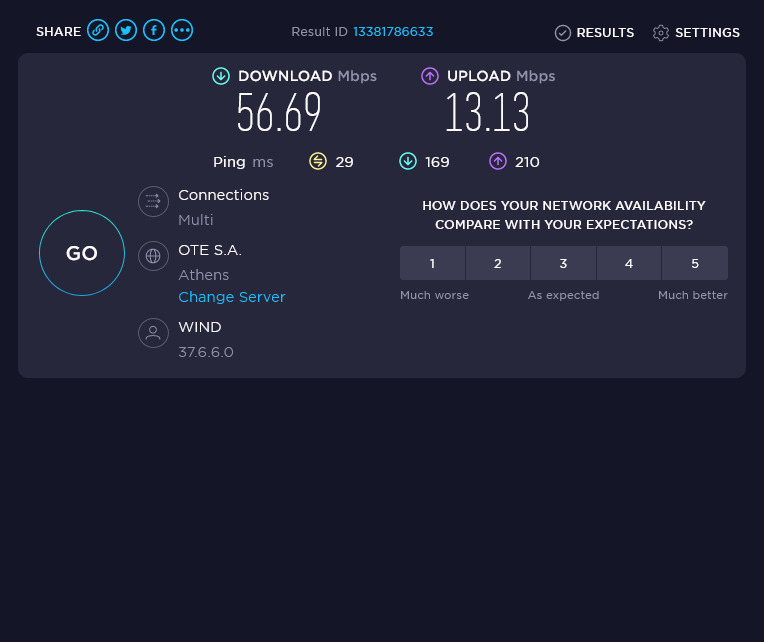The image size is (764, 642).
Task: Open the Results page
Action: pos(595,33)
